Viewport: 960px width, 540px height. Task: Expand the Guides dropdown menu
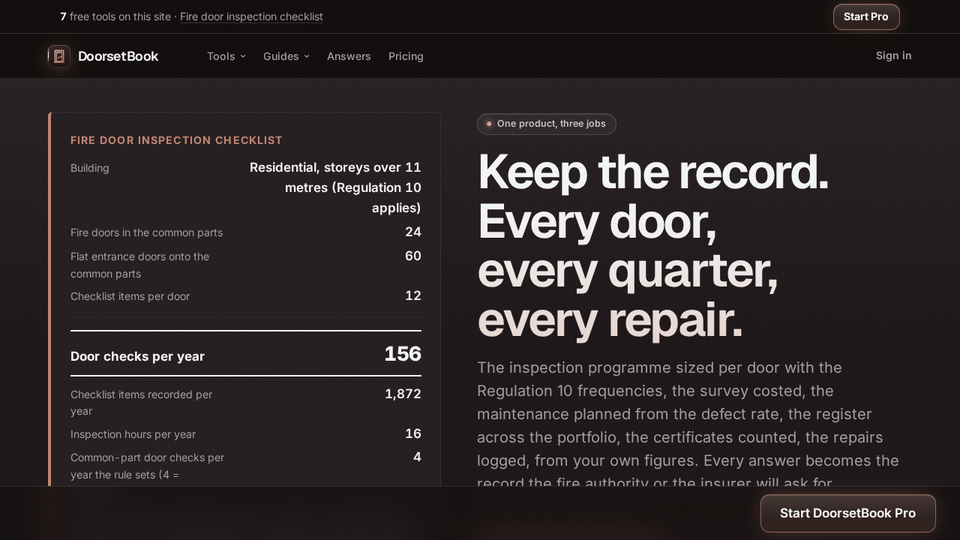pos(286,56)
